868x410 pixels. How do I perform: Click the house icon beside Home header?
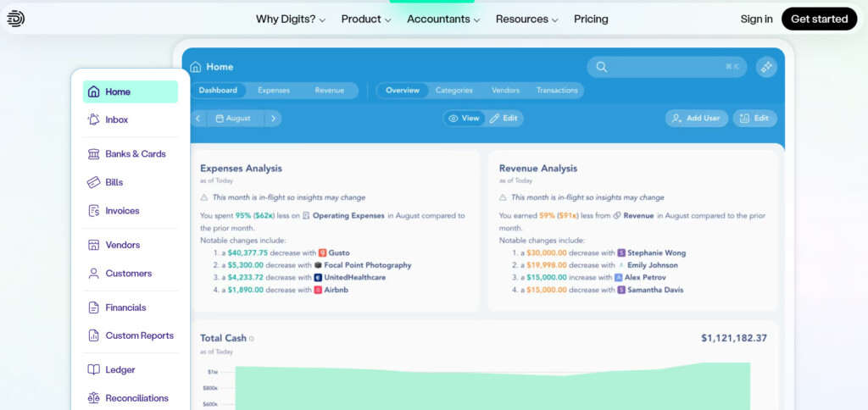[196, 67]
